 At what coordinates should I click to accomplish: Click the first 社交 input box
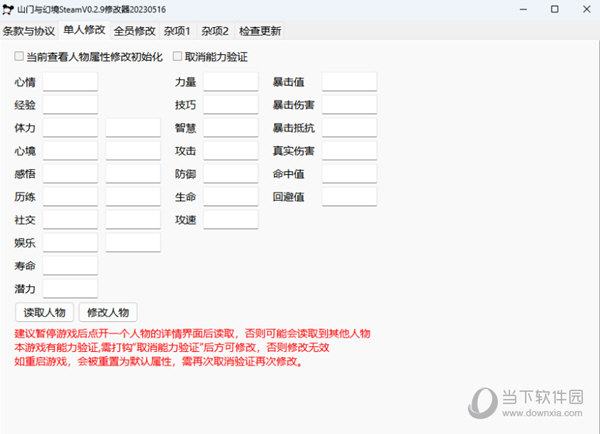click(x=70, y=219)
